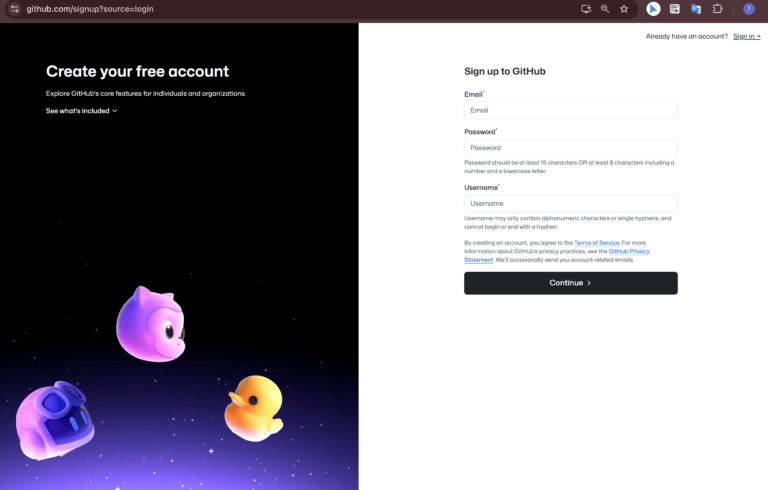The width and height of the screenshot is (768, 490).
Task: Click the username rules hint text
Action: [x=568, y=222]
